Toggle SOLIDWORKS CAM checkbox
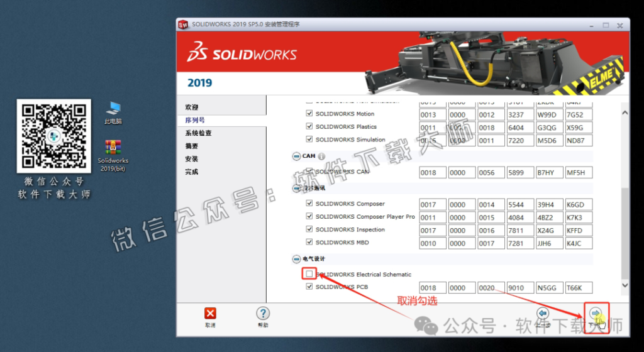The width and height of the screenshot is (644, 352). (309, 171)
